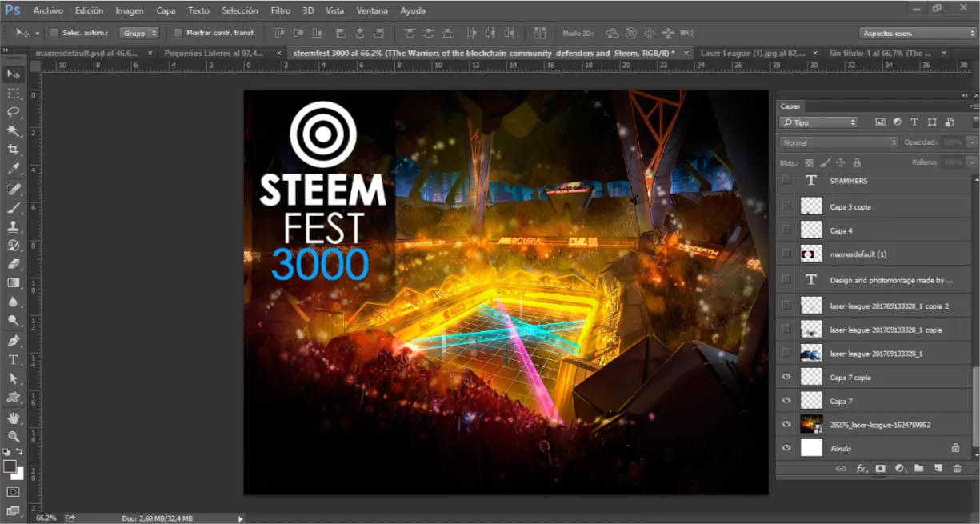
Task: Select the Magic Wand tool
Action: pyautogui.click(x=14, y=130)
